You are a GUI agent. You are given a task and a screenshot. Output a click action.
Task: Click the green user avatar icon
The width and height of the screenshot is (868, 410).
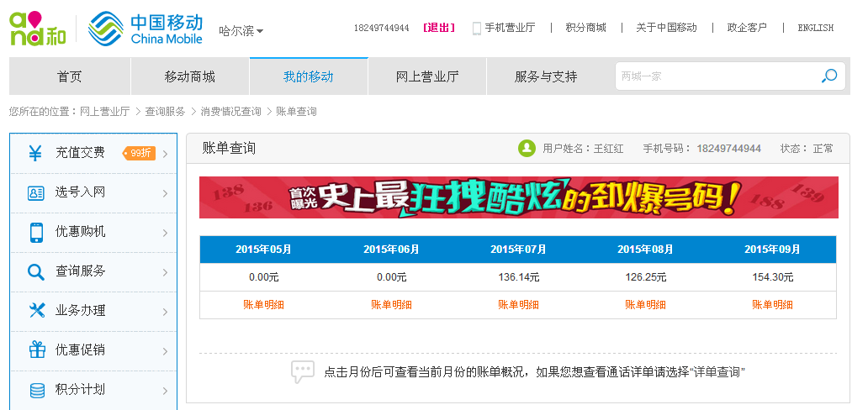527,148
